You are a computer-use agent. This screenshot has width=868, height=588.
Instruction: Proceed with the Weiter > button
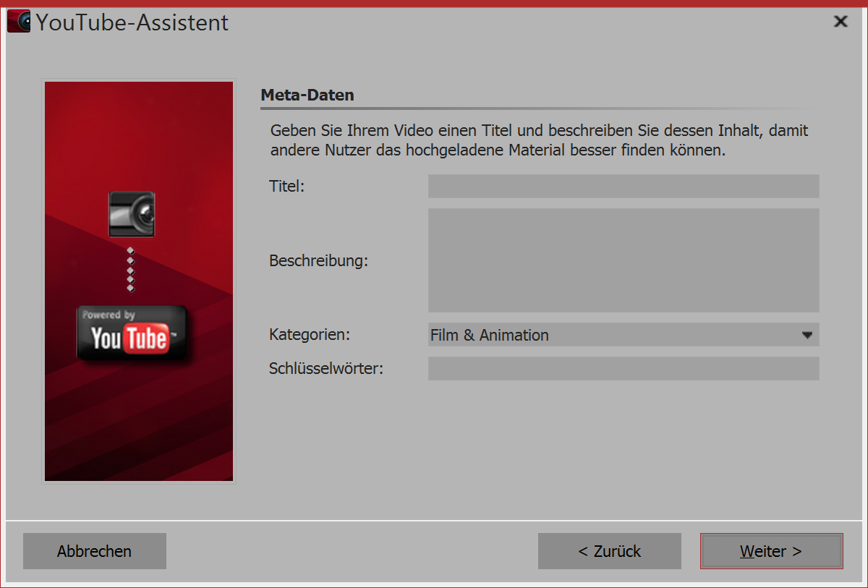771,551
